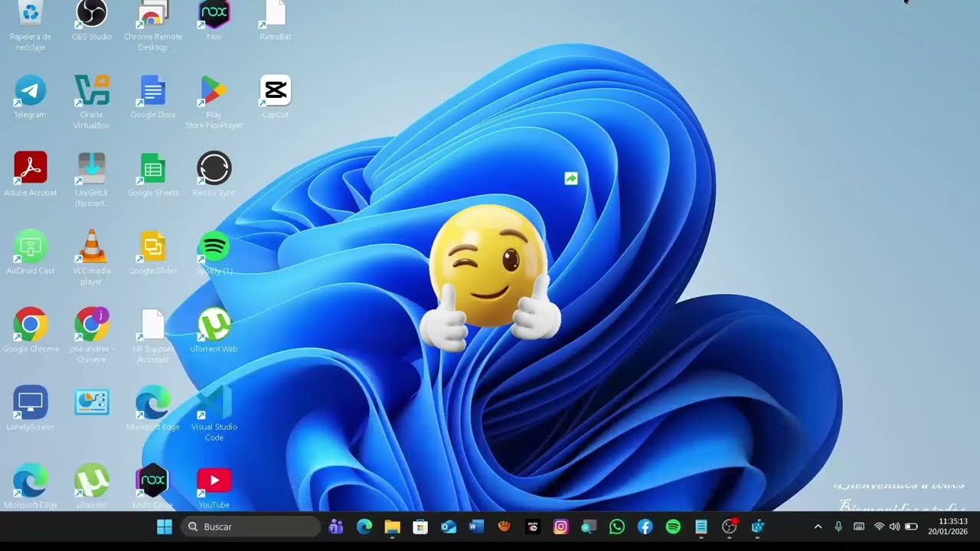Open Instagram from the taskbar

(561, 527)
